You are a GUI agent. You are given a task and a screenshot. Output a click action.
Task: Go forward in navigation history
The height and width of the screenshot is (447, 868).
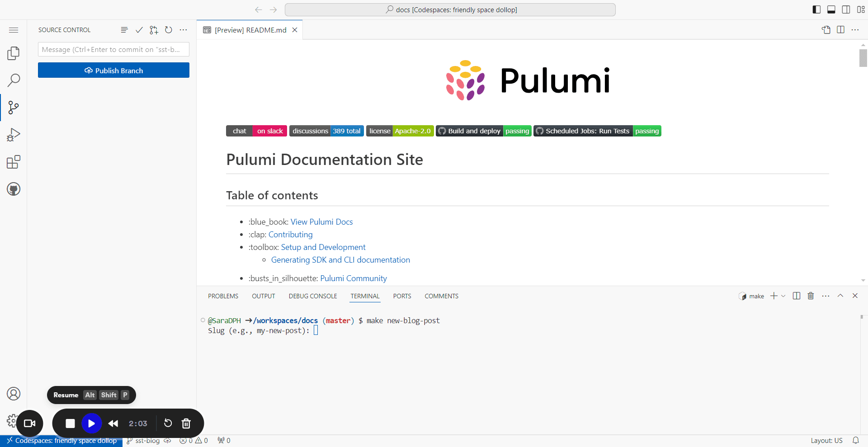tap(274, 9)
